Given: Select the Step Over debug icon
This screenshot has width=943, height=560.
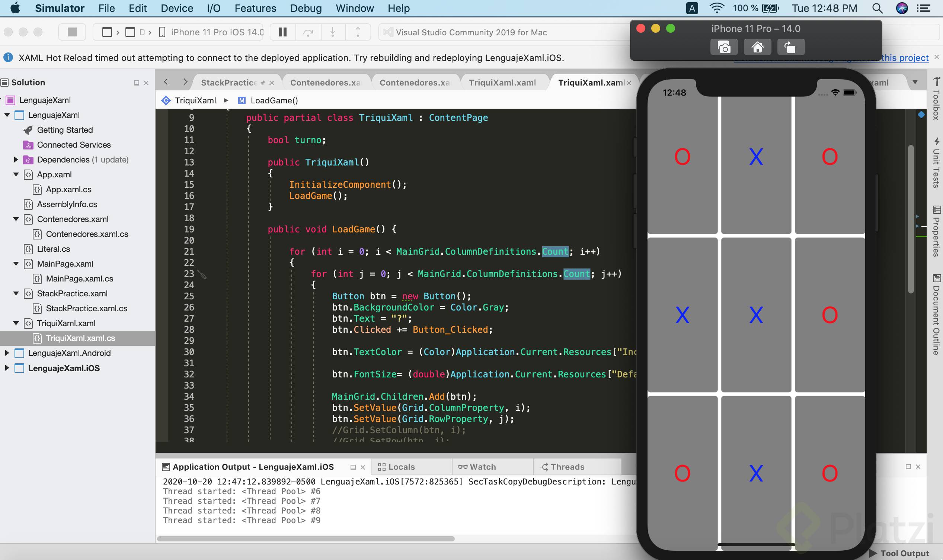Looking at the screenshot, I should 308,32.
